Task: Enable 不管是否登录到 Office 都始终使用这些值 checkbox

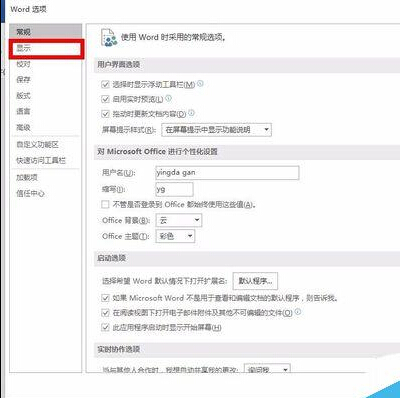Action: coord(105,204)
